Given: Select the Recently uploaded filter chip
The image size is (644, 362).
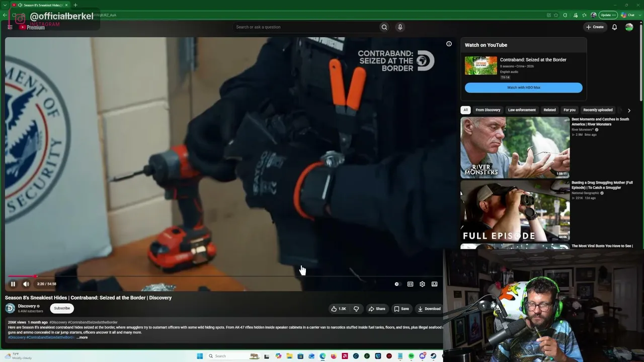Looking at the screenshot, I should coord(598,110).
